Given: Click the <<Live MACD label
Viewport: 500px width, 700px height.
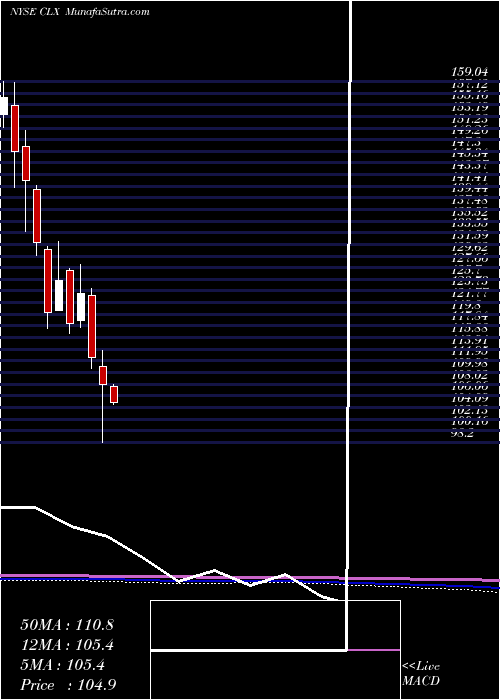Looking at the screenshot, I should coord(421,673).
